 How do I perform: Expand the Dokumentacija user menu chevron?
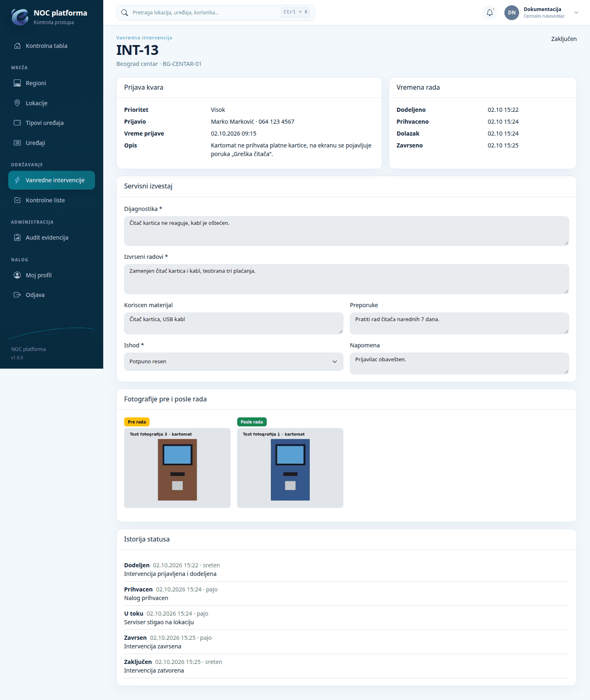coord(576,13)
